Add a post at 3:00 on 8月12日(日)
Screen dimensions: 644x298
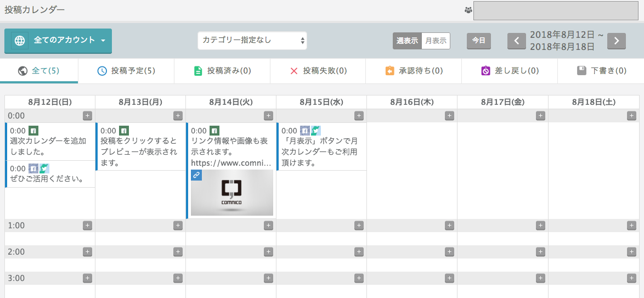click(87, 278)
